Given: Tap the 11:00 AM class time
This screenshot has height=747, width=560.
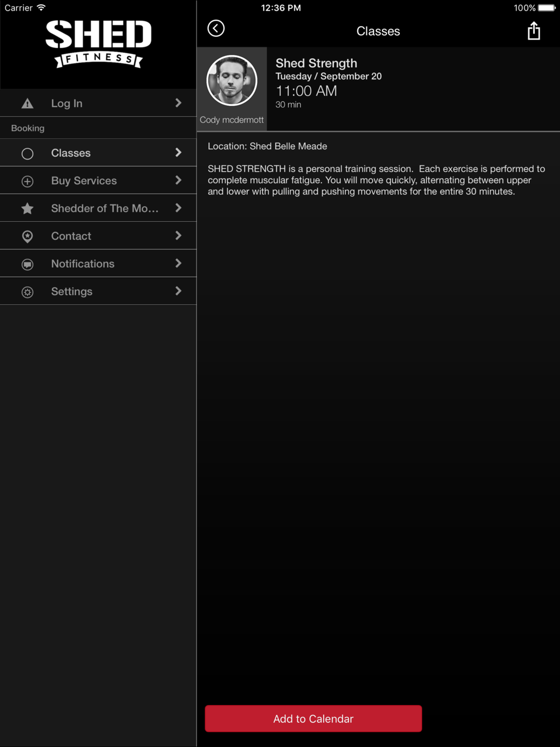Looking at the screenshot, I should pyautogui.click(x=306, y=91).
